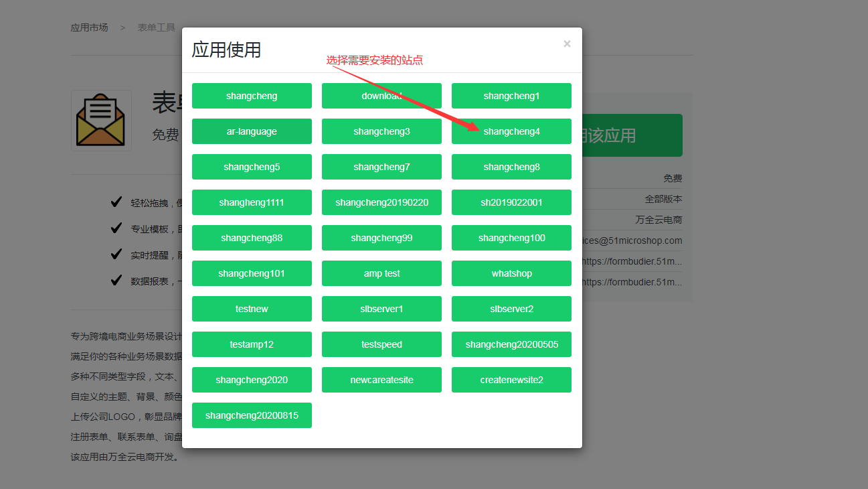The height and width of the screenshot is (489, 868).
Task: Close the 应用使用 dialog with the X
Action: [x=567, y=44]
